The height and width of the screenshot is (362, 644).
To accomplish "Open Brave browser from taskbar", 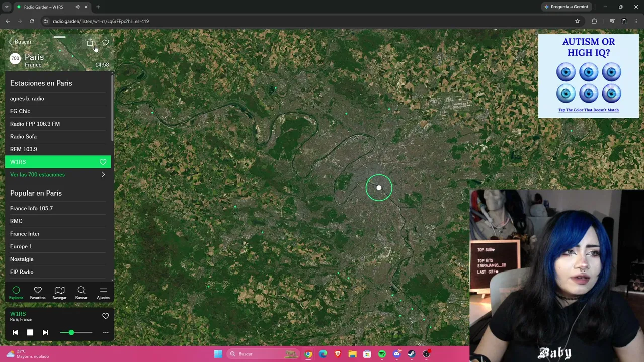I will click(x=338, y=354).
